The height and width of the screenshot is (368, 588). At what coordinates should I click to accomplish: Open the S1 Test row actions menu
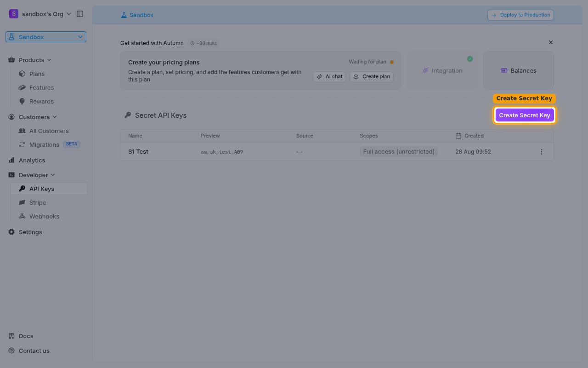(x=542, y=152)
